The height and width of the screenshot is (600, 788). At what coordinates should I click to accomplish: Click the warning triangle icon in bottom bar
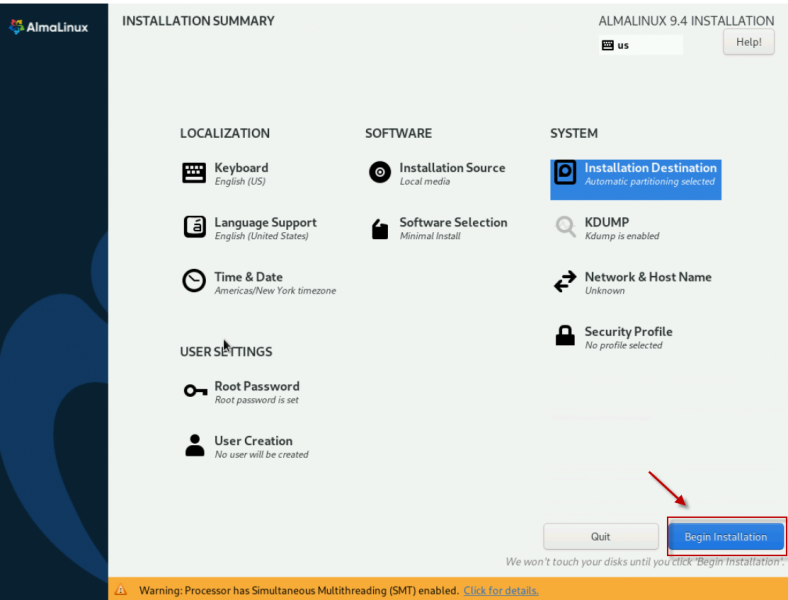click(121, 589)
